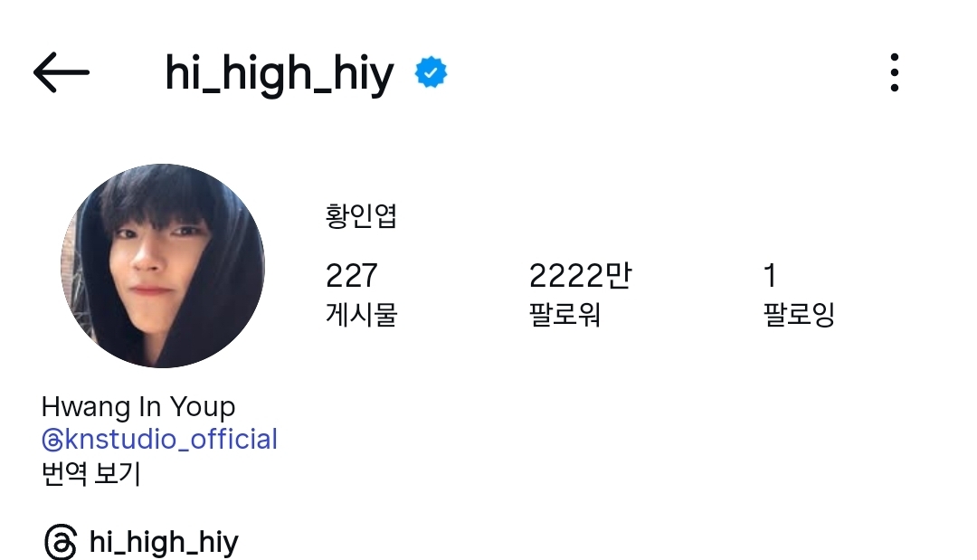977x560 pixels.
Task: Tap the Threads logo icon at bottom
Action: tap(61, 542)
